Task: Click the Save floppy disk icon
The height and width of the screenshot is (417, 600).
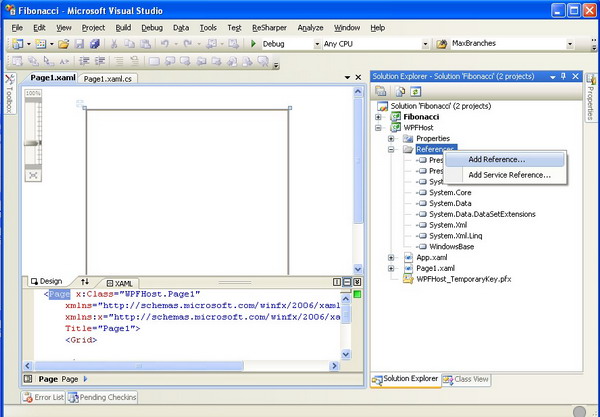Action: [79, 44]
